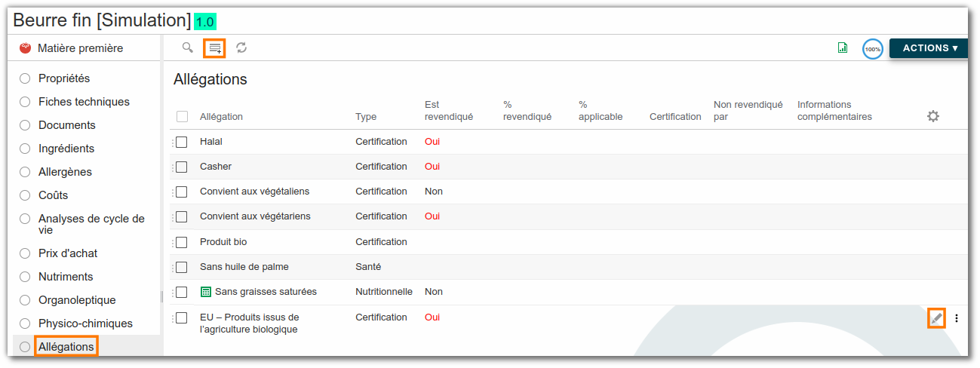Open the ACTIONS dropdown button
The image size is (980, 368).
pos(929,48)
